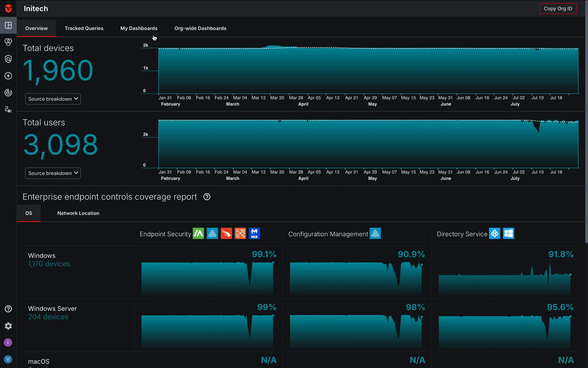This screenshot has height=368, width=588.
Task: Expand Source breakdown under Total users
Action: click(x=53, y=173)
